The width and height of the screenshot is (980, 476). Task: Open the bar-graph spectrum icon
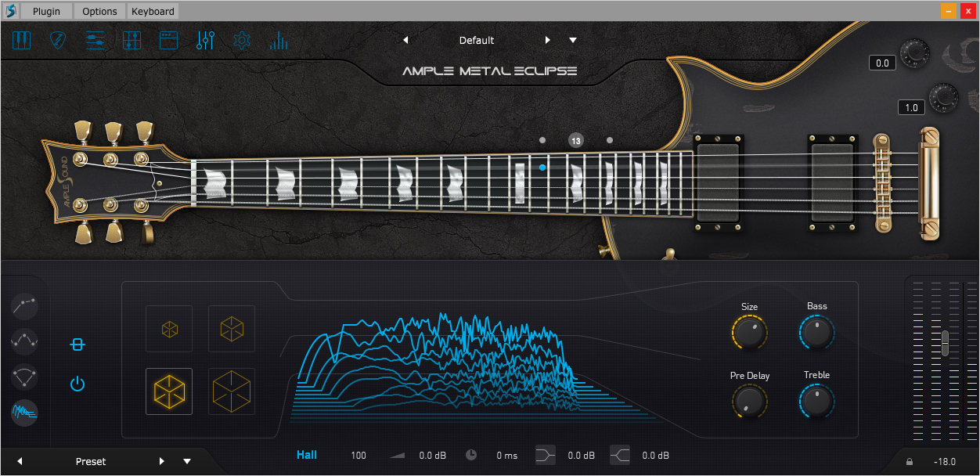tap(279, 41)
